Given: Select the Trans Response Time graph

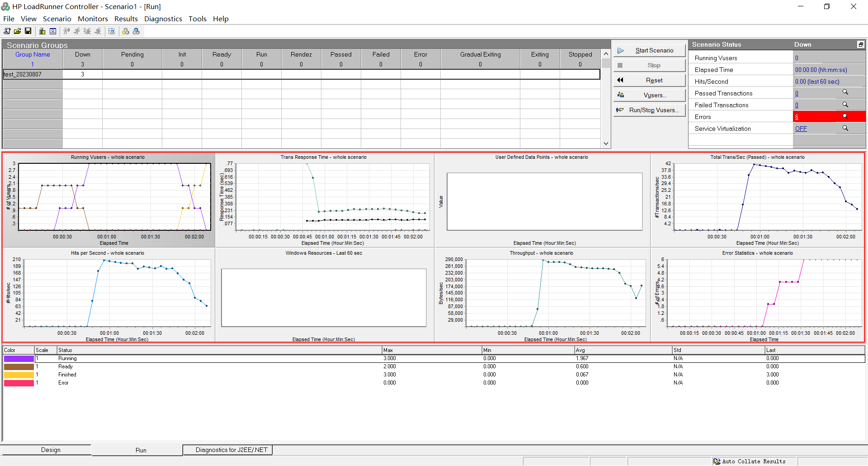Looking at the screenshot, I should [x=324, y=200].
